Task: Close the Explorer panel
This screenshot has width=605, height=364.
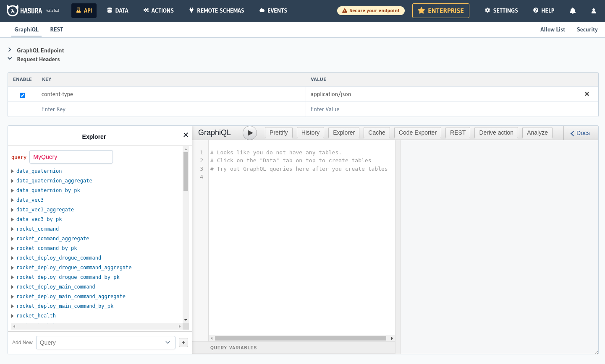Action: [x=186, y=135]
